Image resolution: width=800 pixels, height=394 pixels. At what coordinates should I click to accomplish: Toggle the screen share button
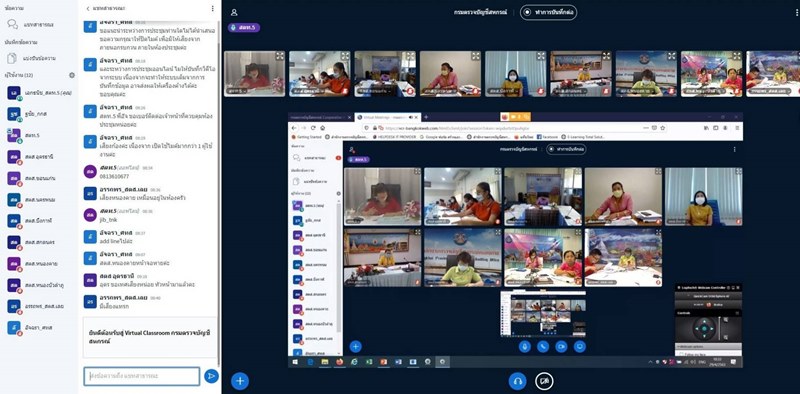click(544, 381)
